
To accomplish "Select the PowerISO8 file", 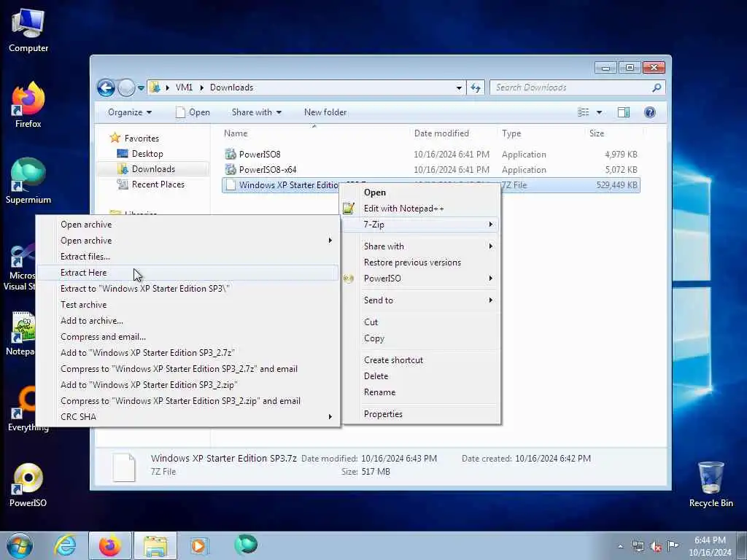I will click(x=430, y=155).
